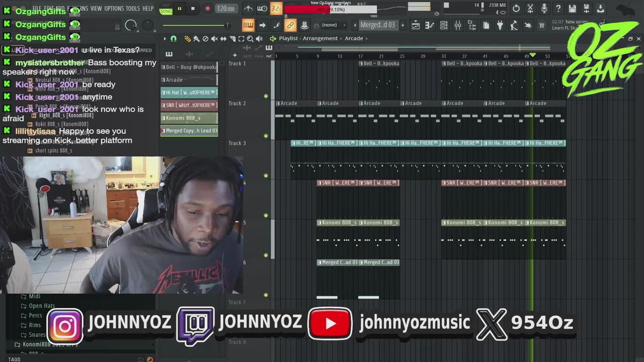This screenshot has width=644, height=362.
Task: Open the browser tree toolbar icon
Action: (472, 25)
